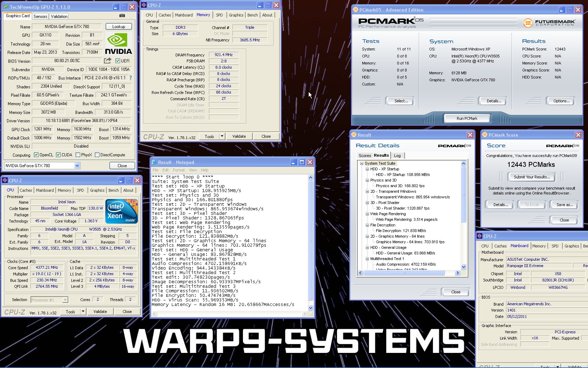The height and width of the screenshot is (368, 588).
Task: Click processor CPU-Z window title icon
Action: pyautogui.click(x=5, y=180)
